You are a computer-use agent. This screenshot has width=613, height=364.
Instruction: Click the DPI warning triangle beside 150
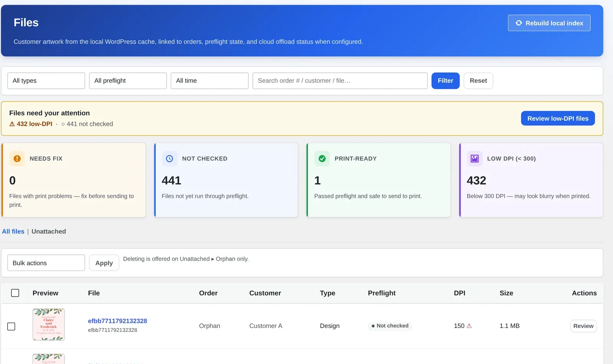click(x=469, y=326)
